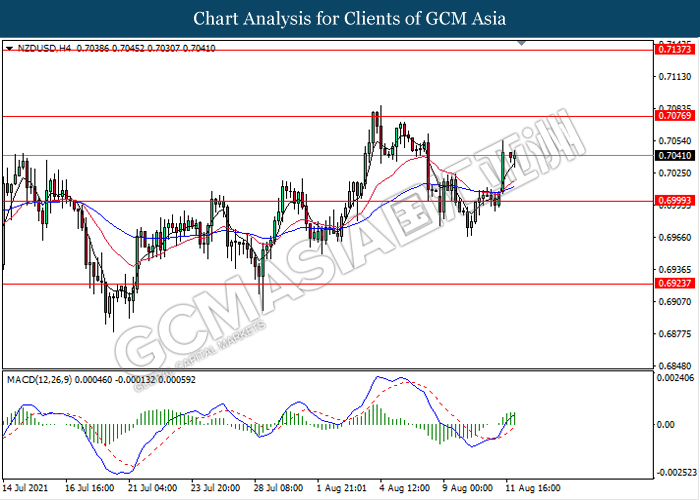Click the 23 Jul 20:00 time label
The height and width of the screenshot is (500, 700).
click(216, 488)
